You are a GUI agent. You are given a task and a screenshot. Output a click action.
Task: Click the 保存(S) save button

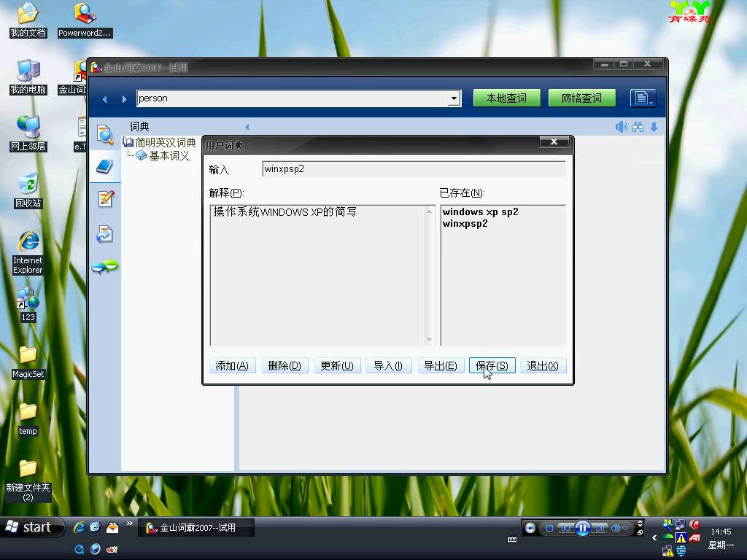[x=492, y=366]
